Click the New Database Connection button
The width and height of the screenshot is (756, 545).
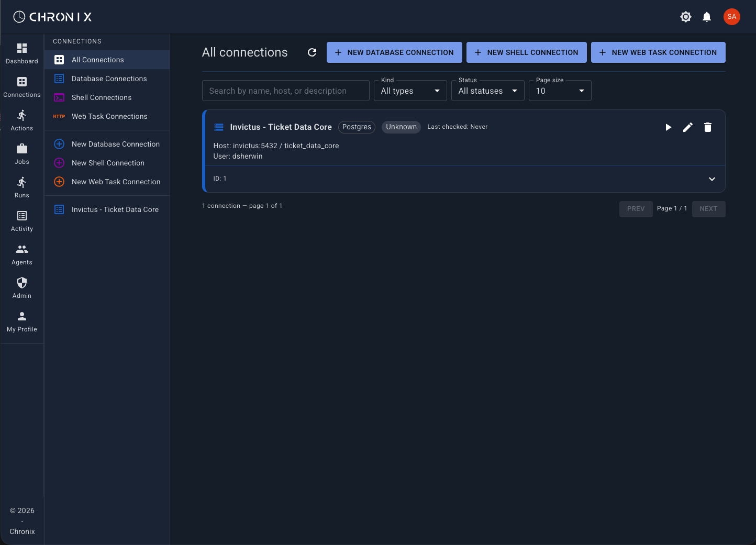[394, 52]
